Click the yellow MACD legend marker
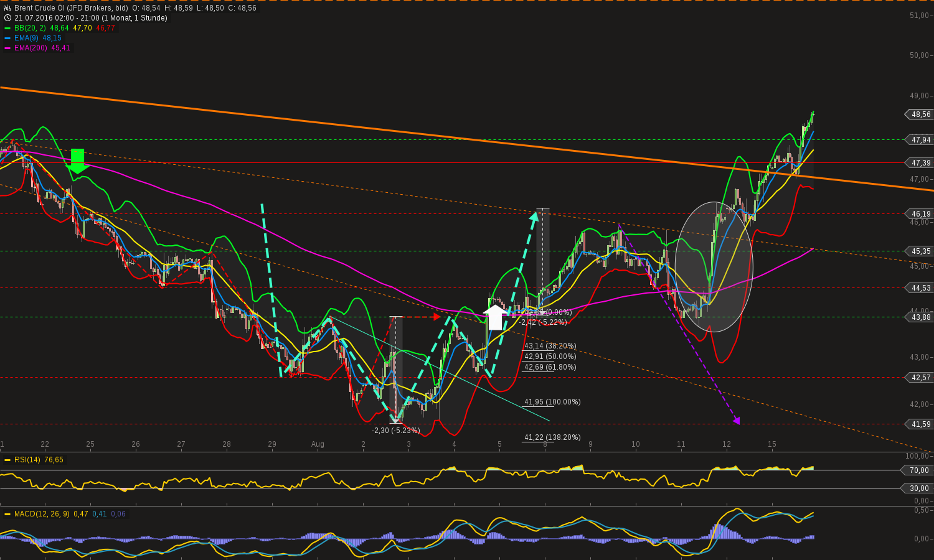 7,514
